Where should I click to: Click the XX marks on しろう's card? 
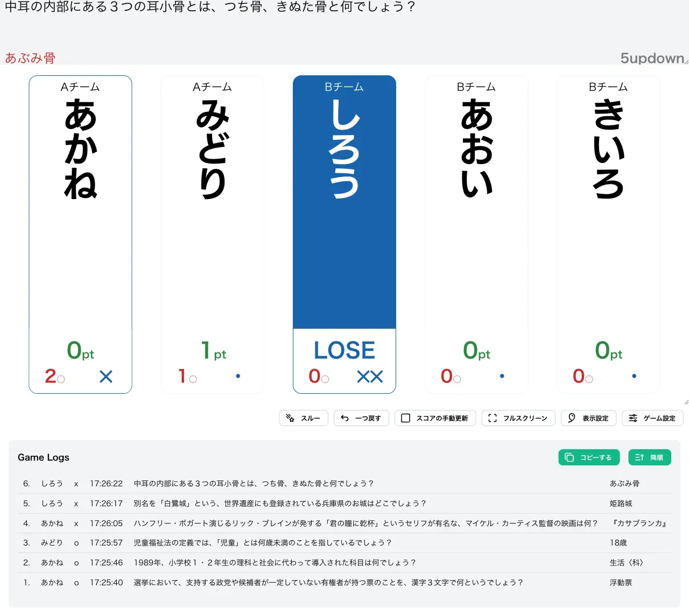point(370,377)
